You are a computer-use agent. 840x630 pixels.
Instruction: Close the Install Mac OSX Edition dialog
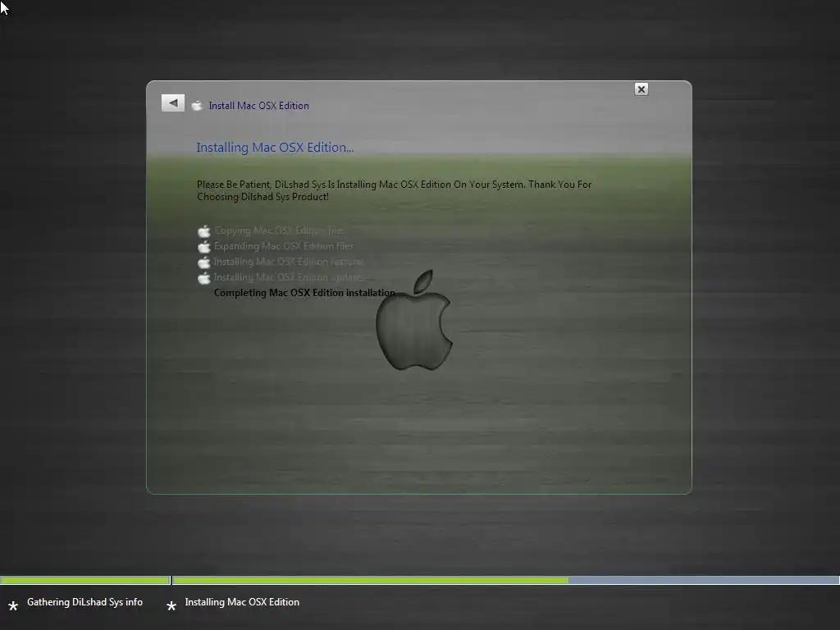point(641,89)
